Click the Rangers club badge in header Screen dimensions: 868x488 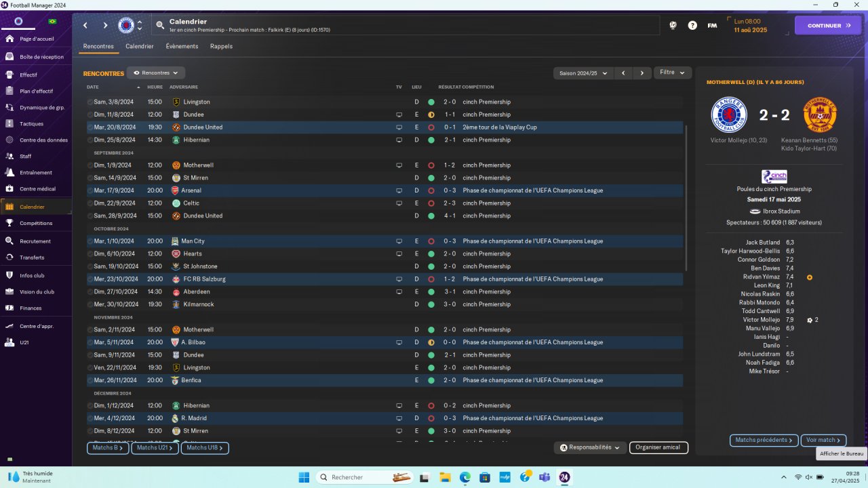click(x=126, y=25)
